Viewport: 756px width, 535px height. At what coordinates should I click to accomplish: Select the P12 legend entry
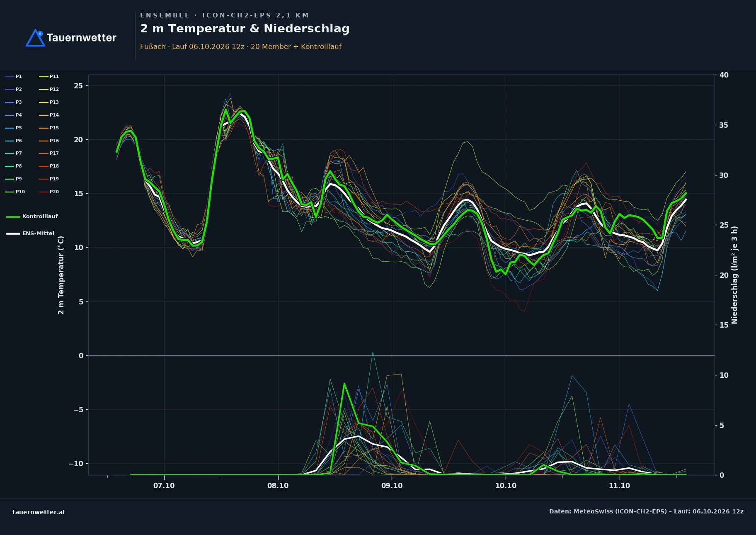tap(49, 89)
